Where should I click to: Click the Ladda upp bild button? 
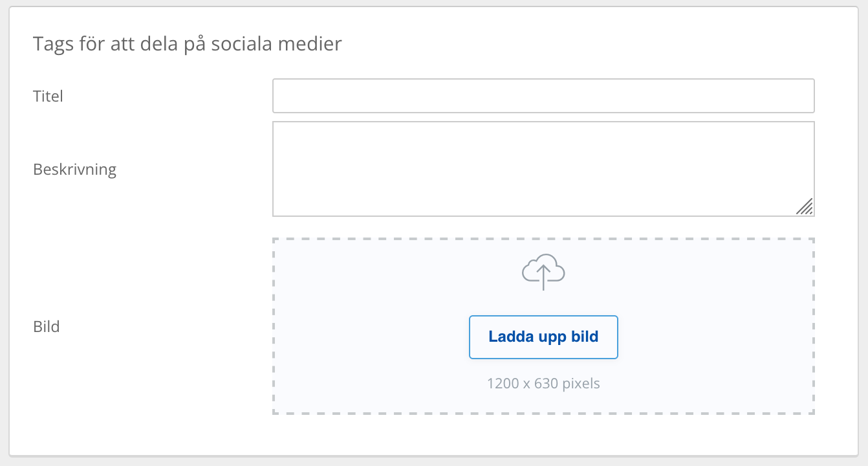point(543,337)
